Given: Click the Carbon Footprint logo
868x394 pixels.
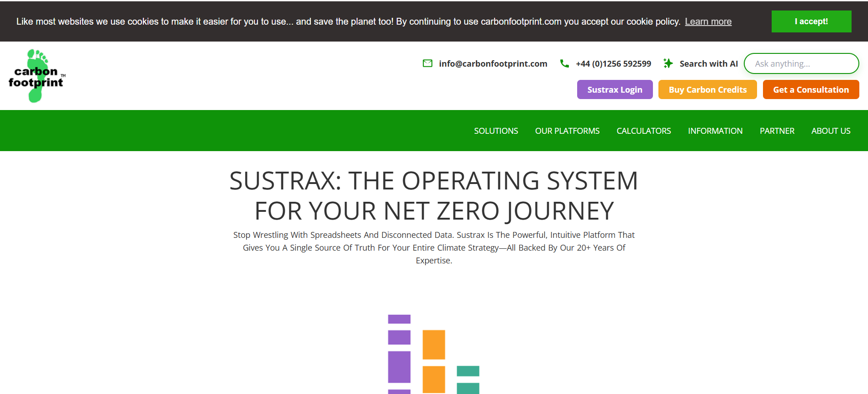Looking at the screenshot, I should [37, 76].
